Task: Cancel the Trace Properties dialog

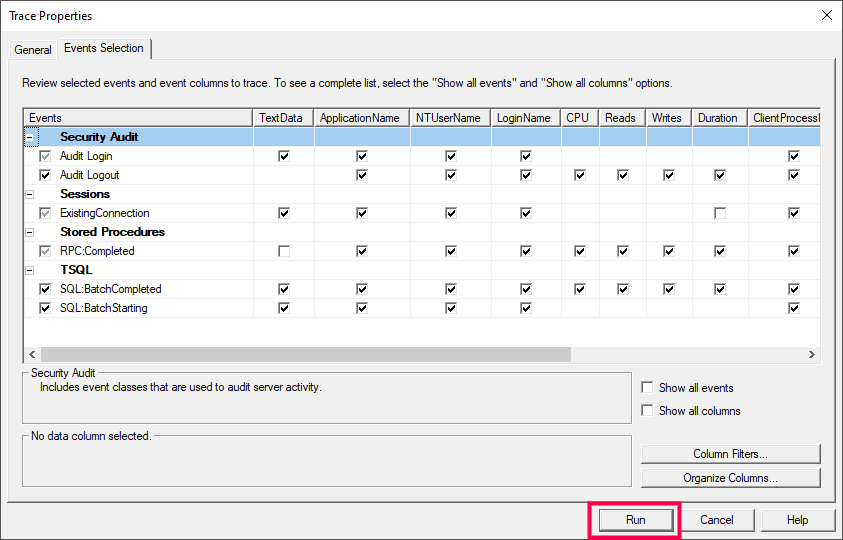Action: (x=716, y=520)
